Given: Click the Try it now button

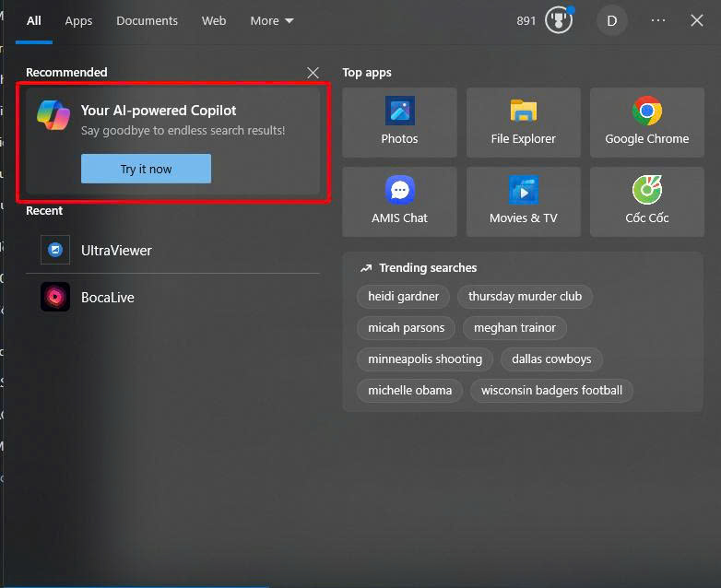Looking at the screenshot, I should point(147,169).
